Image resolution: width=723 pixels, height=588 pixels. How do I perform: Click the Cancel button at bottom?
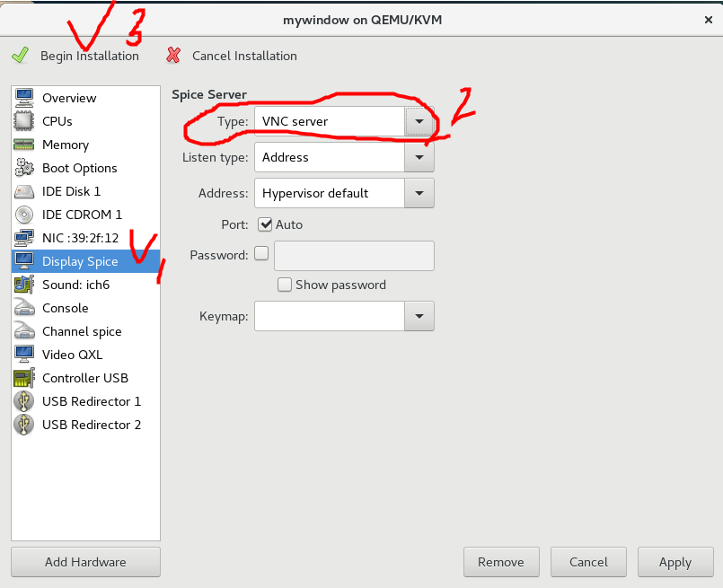pos(588,562)
